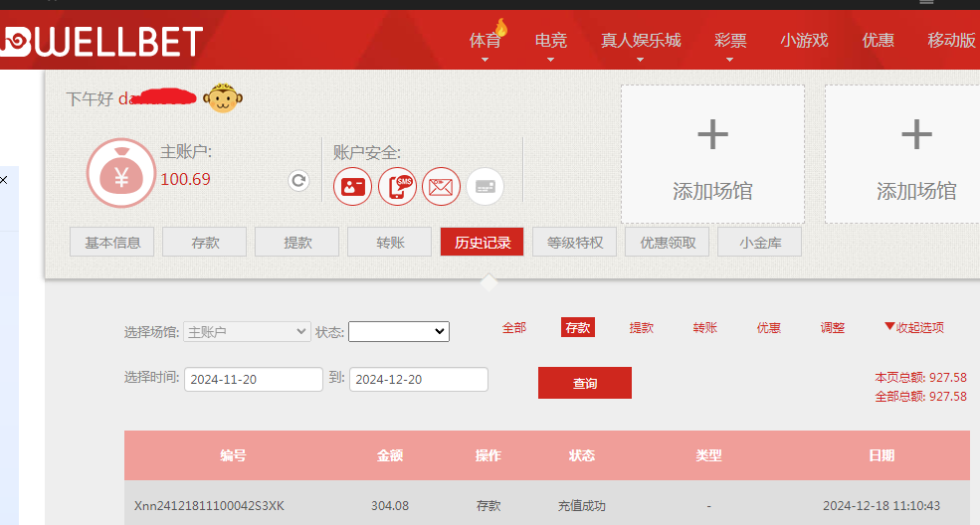Screen dimensions: 980x525
Task: Add a venue in second 添加场馆 card
Action: [x=902, y=154]
